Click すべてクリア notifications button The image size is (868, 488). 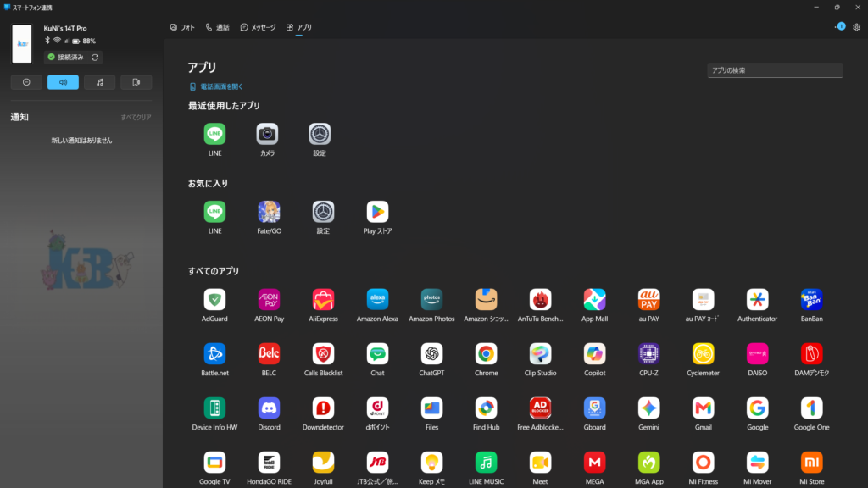pos(136,117)
